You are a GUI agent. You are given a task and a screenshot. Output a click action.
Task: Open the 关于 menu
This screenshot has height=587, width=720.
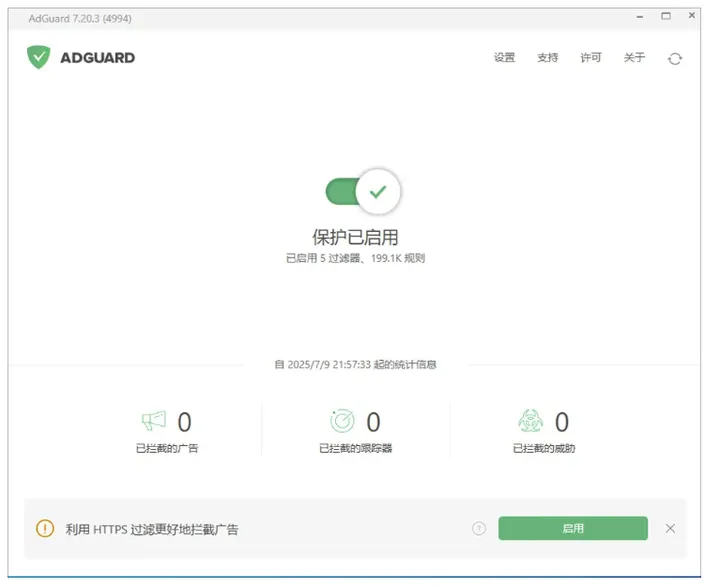coord(634,57)
